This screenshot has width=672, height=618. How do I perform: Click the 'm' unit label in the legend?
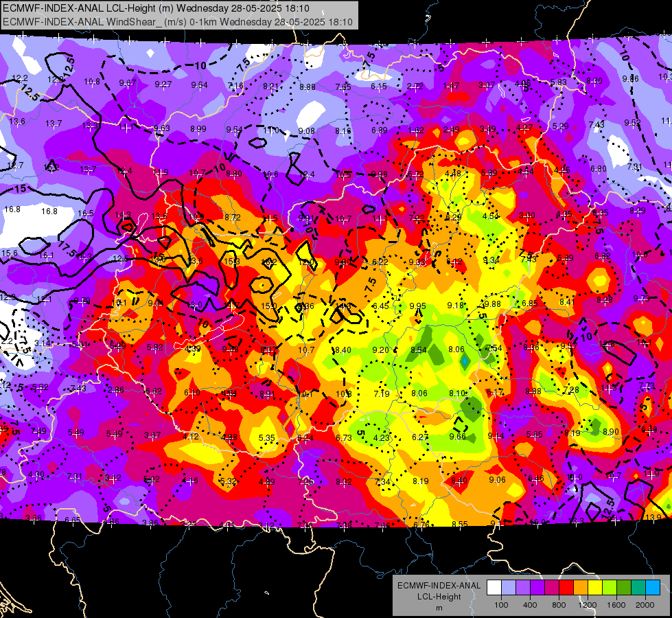point(439,608)
